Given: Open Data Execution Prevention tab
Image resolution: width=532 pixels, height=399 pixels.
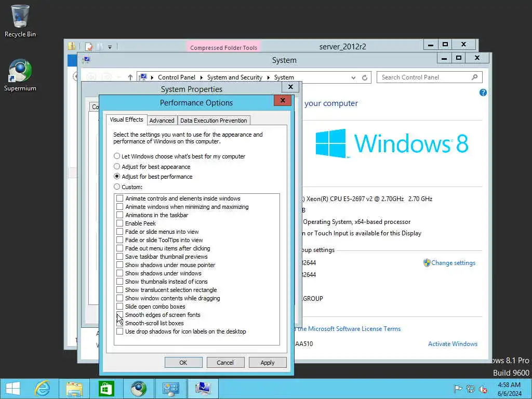Looking at the screenshot, I should point(214,121).
